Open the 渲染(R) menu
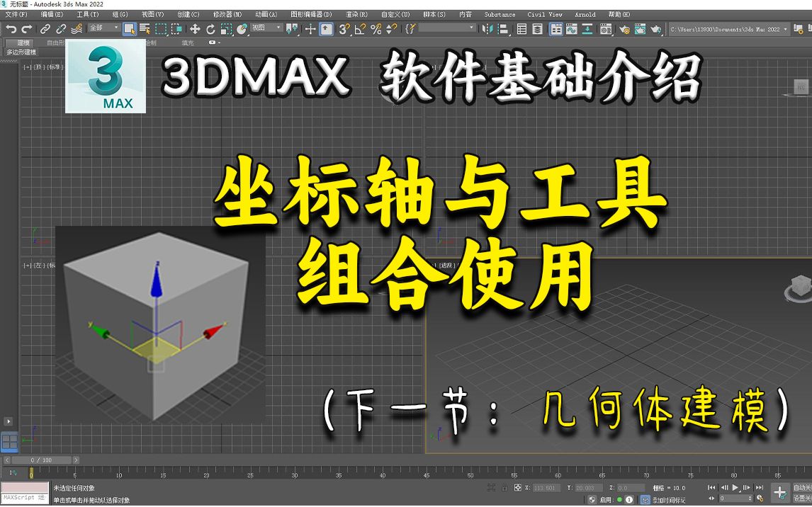Viewport: 812px width, 507px height. click(x=355, y=13)
